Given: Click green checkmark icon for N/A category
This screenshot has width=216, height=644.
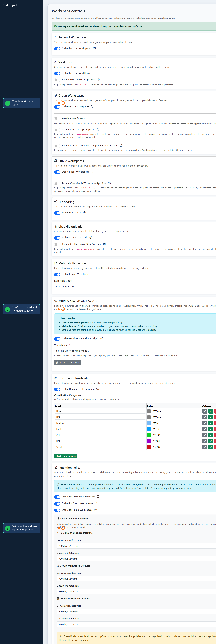Looking at the screenshot, I should [210, 417].
